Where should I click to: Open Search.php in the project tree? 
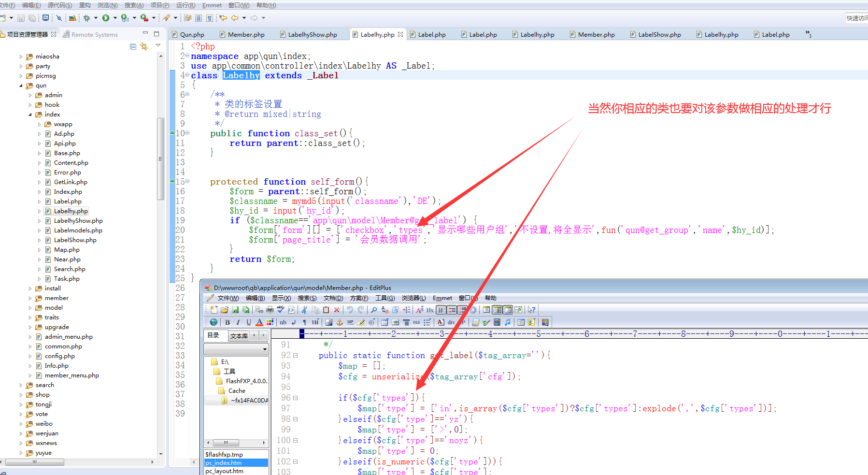70,269
